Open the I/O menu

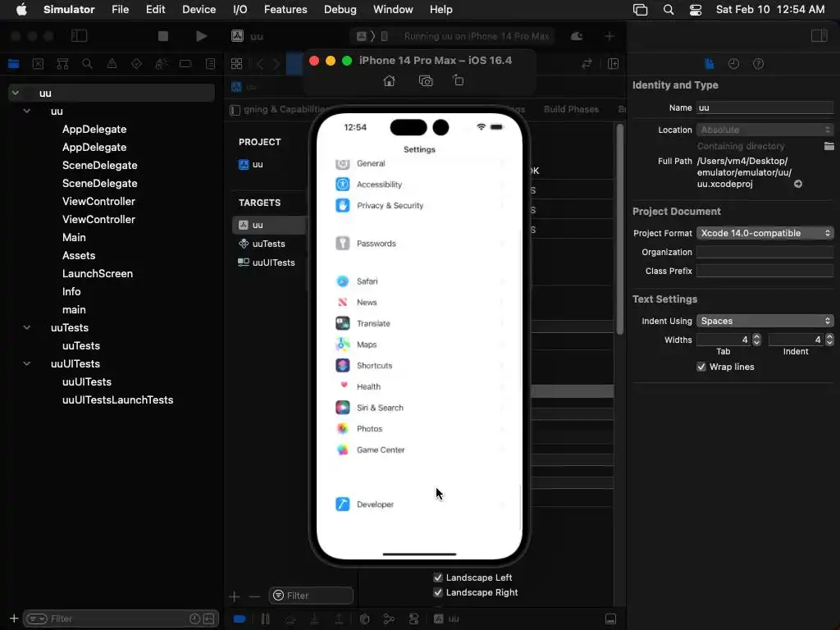point(240,9)
